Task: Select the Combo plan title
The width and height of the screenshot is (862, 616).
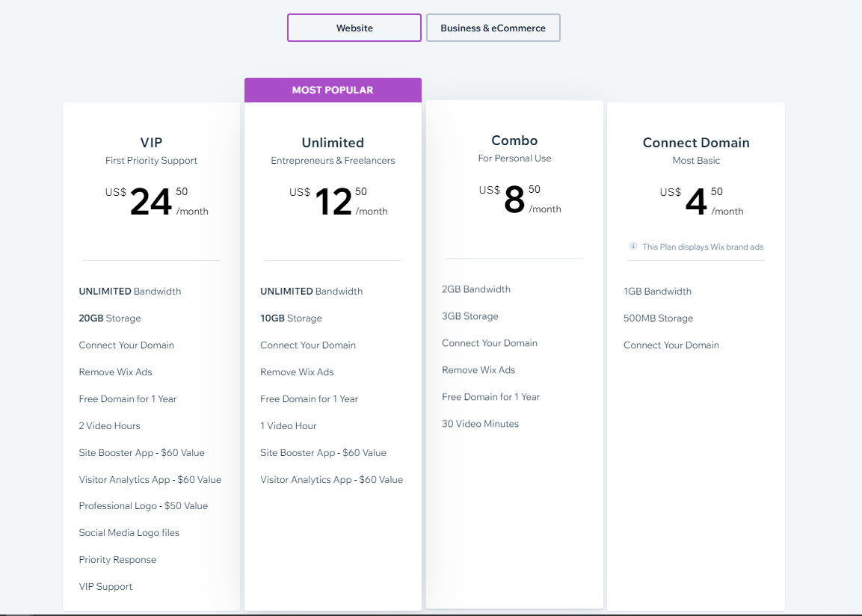Action: pyautogui.click(x=514, y=140)
